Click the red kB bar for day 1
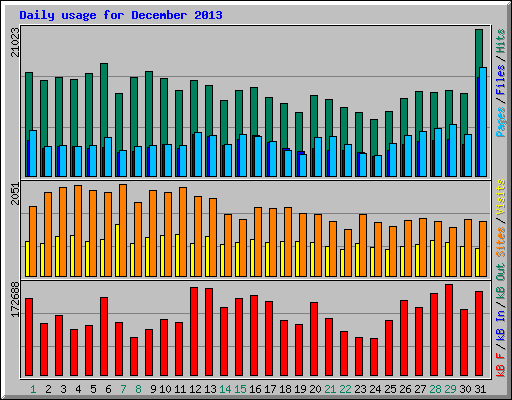This screenshot has width=512, height=400. coord(29,337)
